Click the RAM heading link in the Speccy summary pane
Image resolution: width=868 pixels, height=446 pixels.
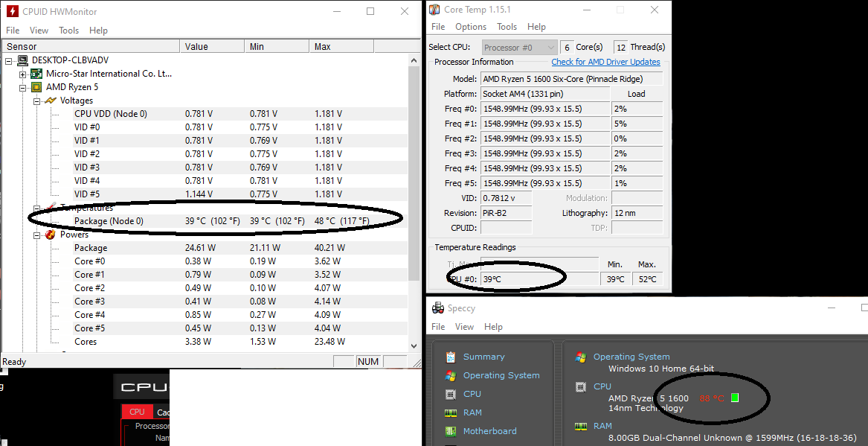(x=602, y=426)
